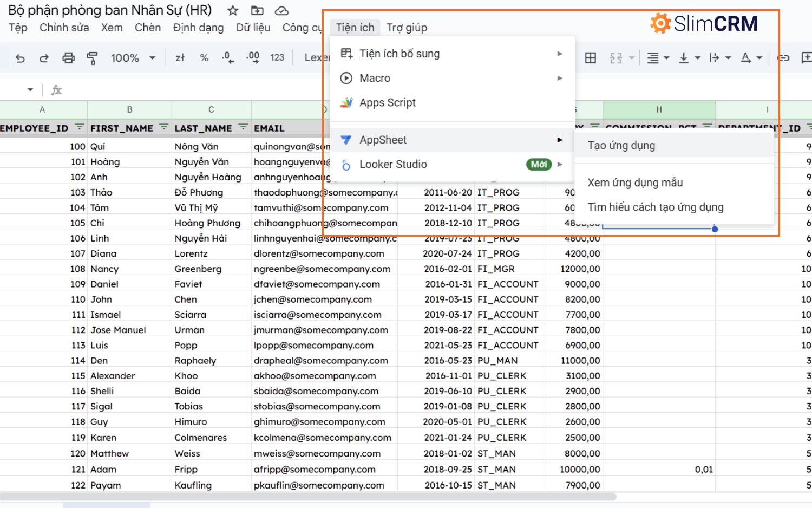Open the 100% zoom dropdown

(x=133, y=58)
